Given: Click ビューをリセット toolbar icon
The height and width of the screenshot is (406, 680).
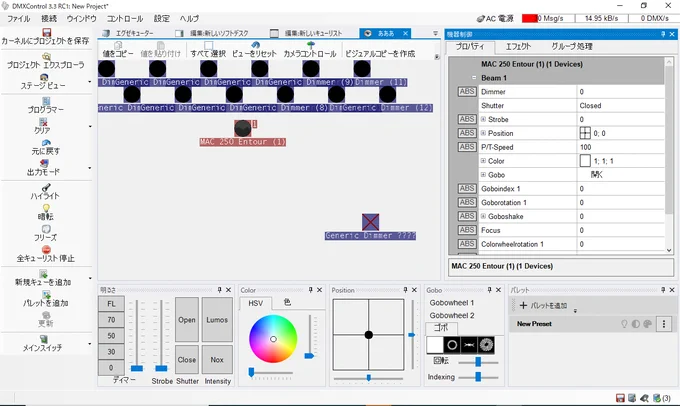Looking at the screenshot, I should pyautogui.click(x=255, y=45).
